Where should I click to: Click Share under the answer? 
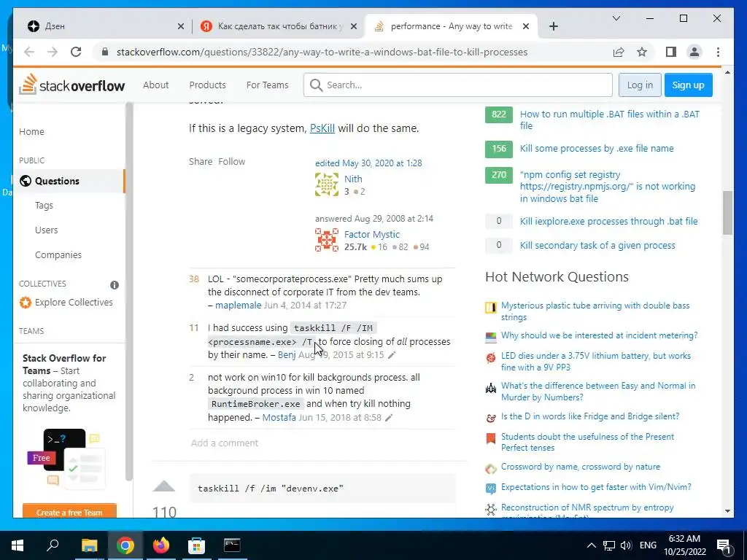point(201,161)
